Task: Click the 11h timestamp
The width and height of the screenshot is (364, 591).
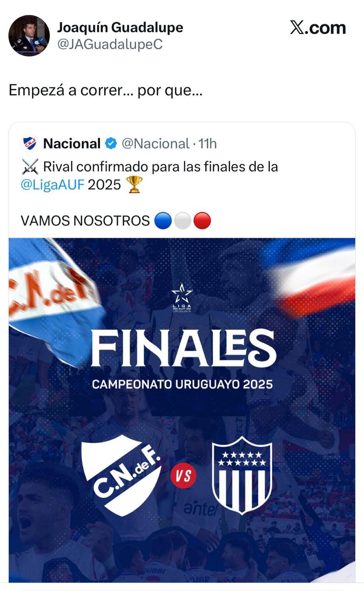Action: [x=207, y=144]
